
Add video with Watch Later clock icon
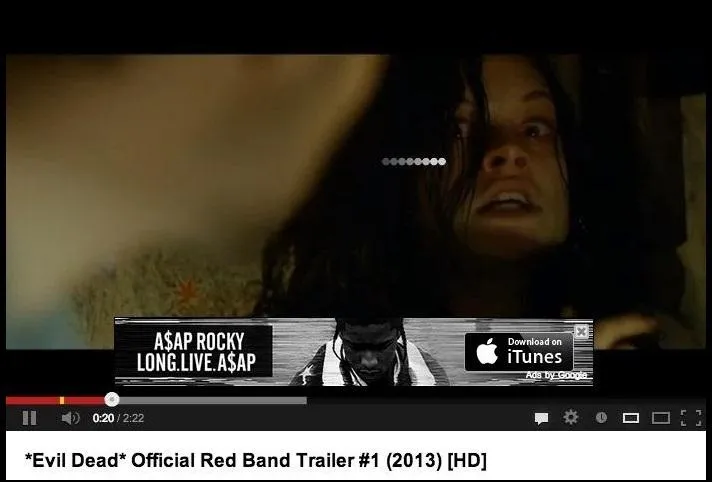[601, 417]
